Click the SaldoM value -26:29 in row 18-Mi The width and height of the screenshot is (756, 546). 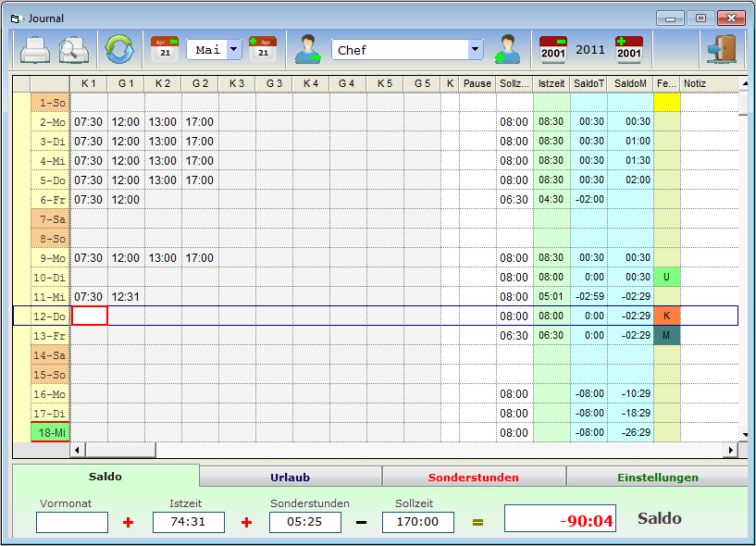coord(630,432)
